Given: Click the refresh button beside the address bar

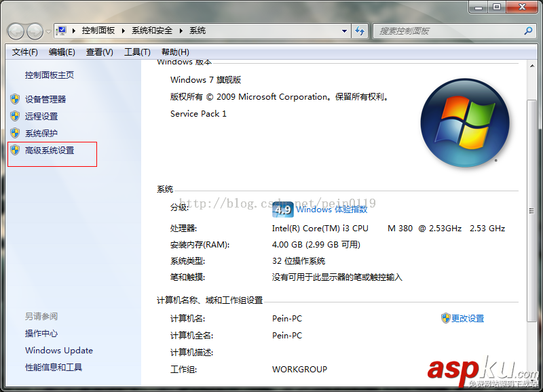Looking at the screenshot, I should pyautogui.click(x=360, y=31).
